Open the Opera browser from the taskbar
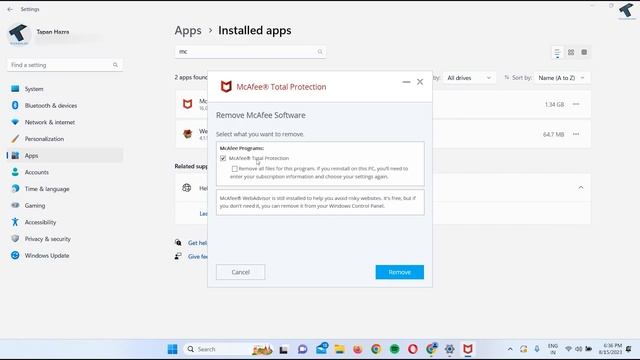Viewport: 640px width, 360px height. (413, 349)
